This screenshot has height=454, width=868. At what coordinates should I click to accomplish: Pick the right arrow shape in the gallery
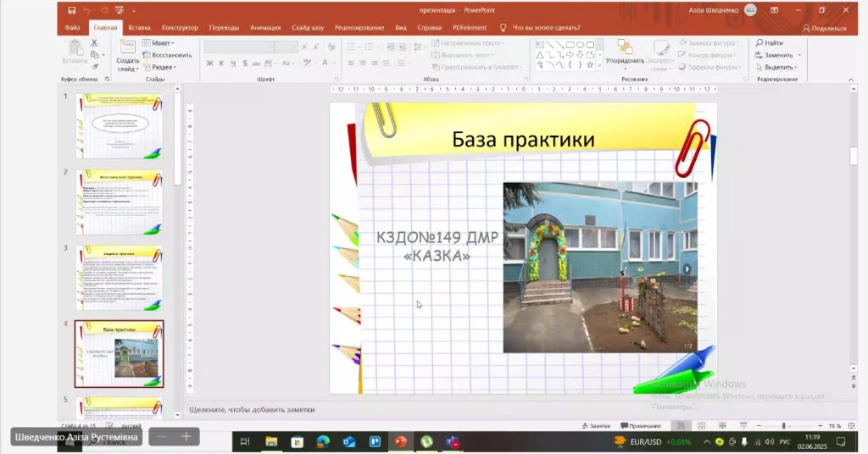(570, 55)
